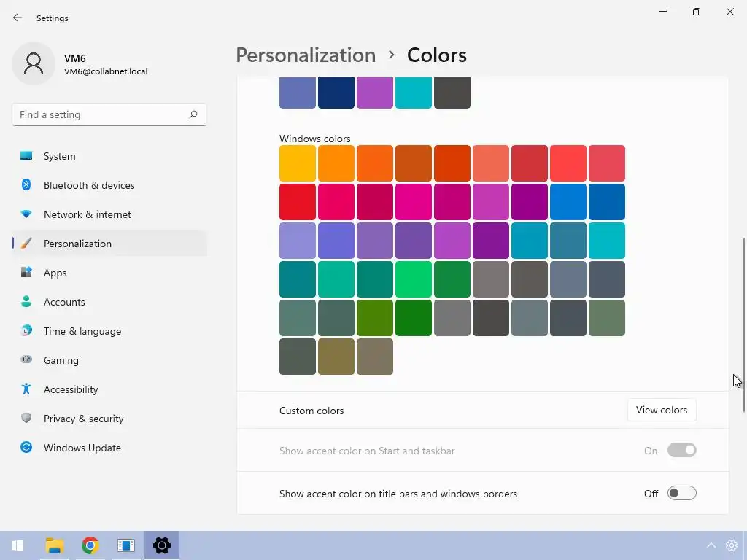Go to Accessibility settings
Viewport: 747px width, 560px height.
(109, 389)
